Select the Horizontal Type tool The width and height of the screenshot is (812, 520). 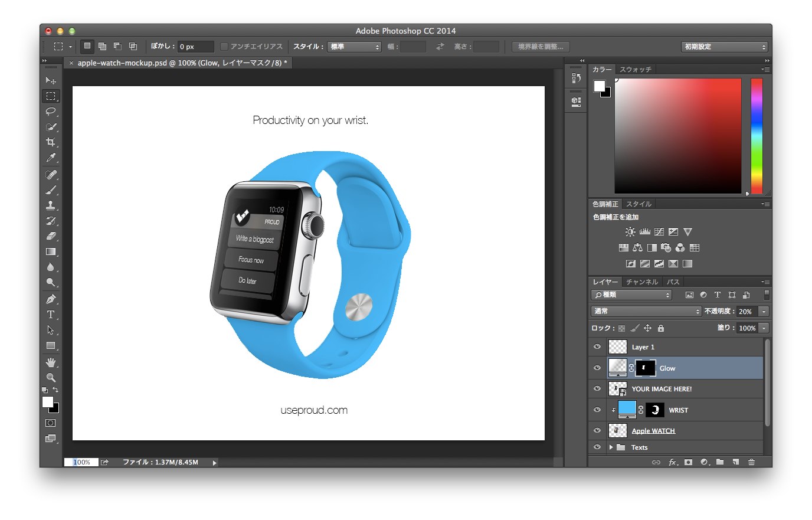coord(51,315)
